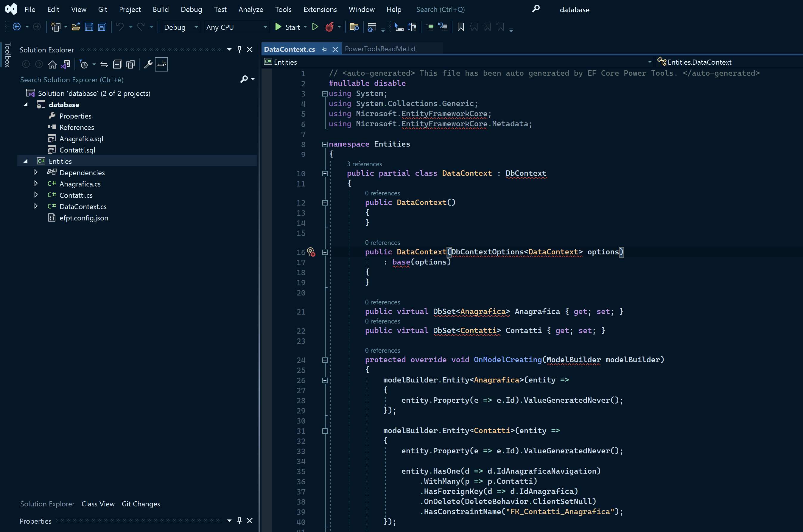Click the Solution Explorer Home icon
The image size is (803, 532).
point(52,64)
